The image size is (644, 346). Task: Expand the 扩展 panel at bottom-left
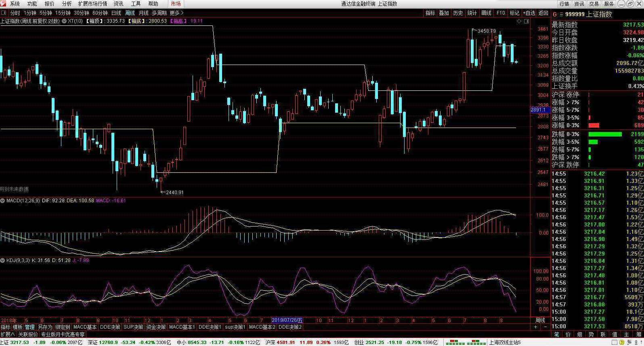click(x=7, y=334)
